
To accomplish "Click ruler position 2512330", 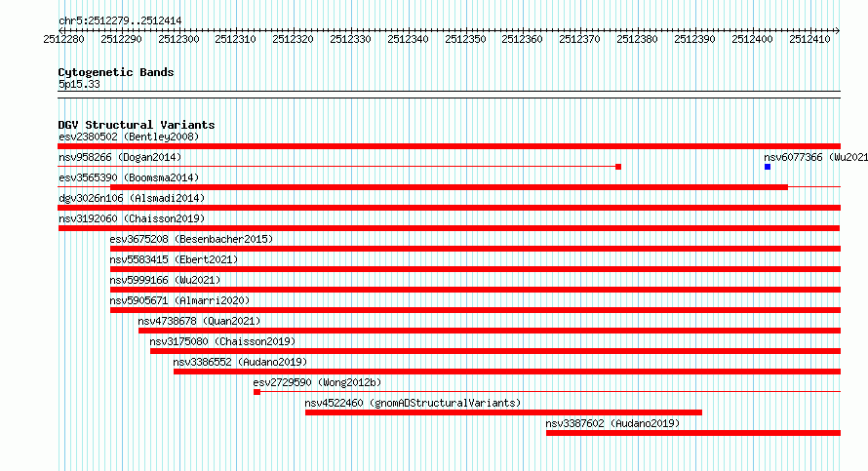I will [350, 39].
